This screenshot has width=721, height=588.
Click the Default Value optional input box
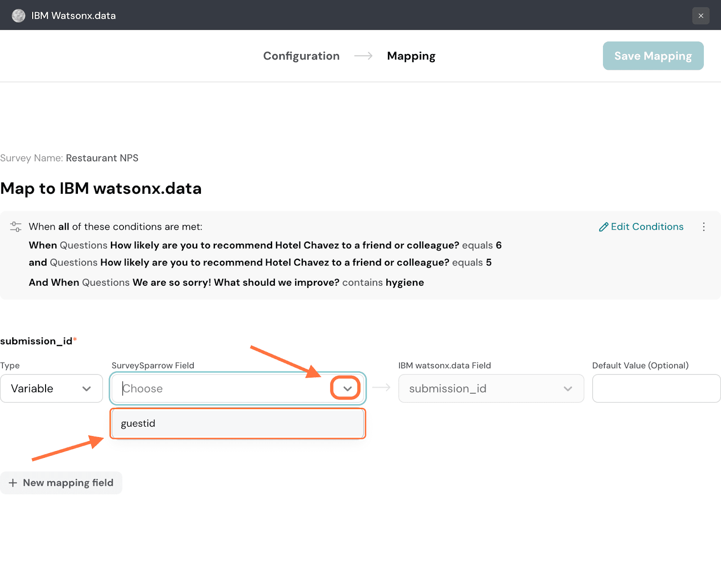click(656, 388)
